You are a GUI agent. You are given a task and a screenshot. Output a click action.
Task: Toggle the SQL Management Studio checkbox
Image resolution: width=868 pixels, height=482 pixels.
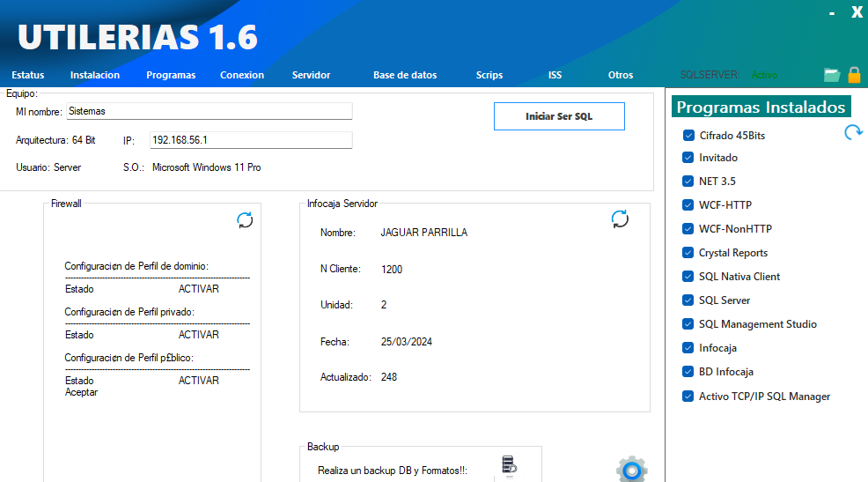pyautogui.click(x=688, y=324)
